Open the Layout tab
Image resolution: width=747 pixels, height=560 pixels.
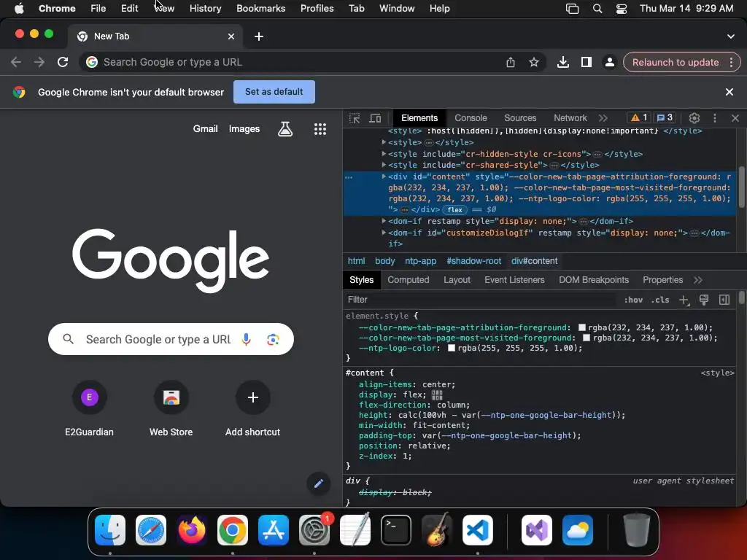click(x=457, y=280)
